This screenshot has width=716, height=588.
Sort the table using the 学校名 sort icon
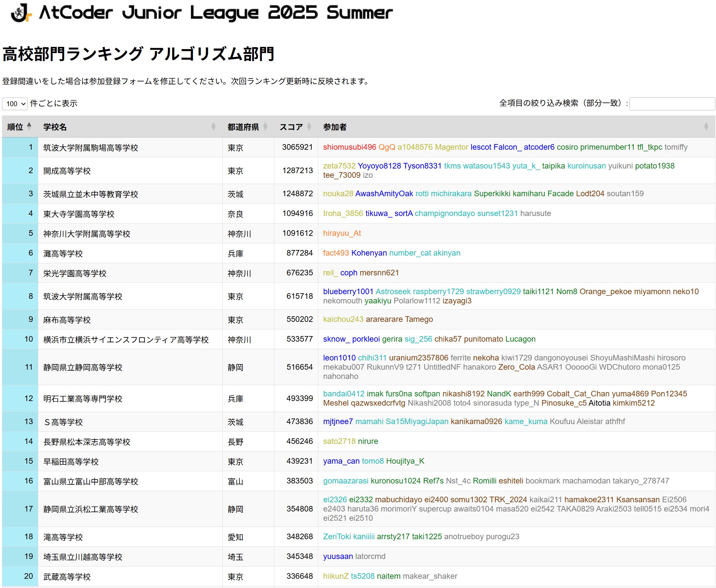coord(213,127)
